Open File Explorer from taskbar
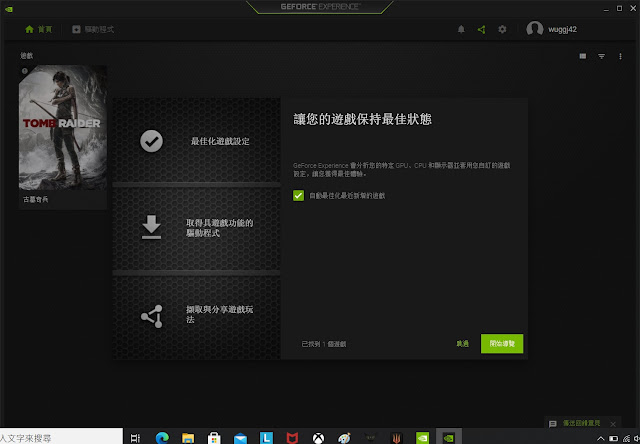The height and width of the screenshot is (444, 640). [x=188, y=438]
